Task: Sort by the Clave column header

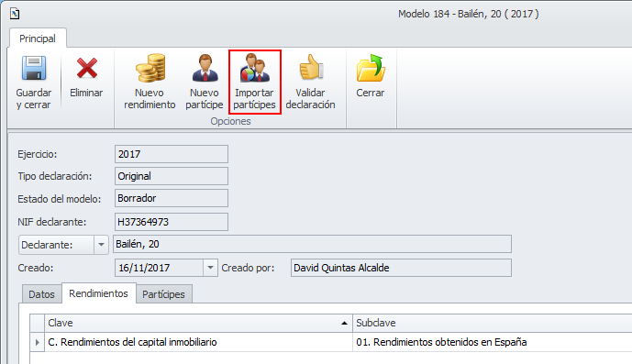Action: pos(198,323)
